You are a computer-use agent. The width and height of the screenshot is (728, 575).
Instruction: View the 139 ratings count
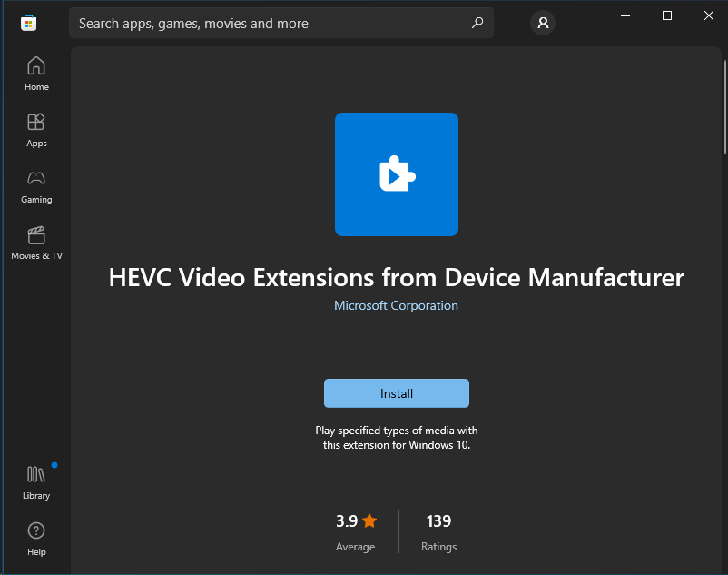[x=438, y=521]
